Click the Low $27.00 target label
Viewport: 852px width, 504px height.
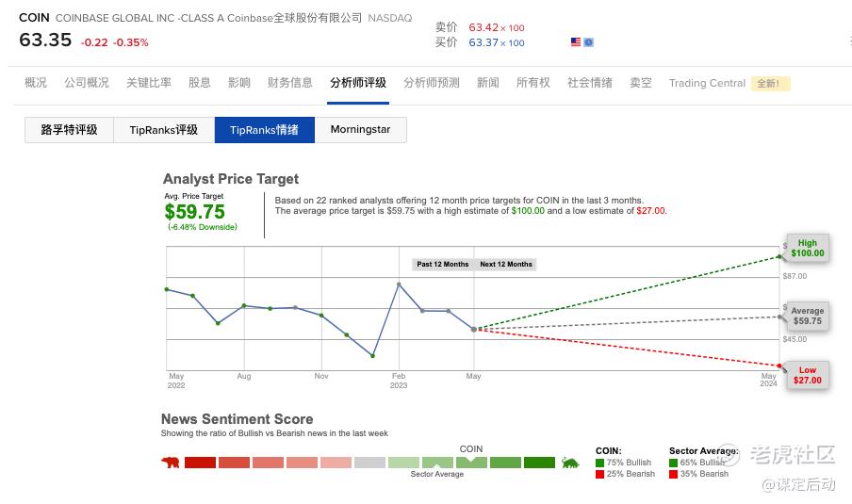[807, 375]
